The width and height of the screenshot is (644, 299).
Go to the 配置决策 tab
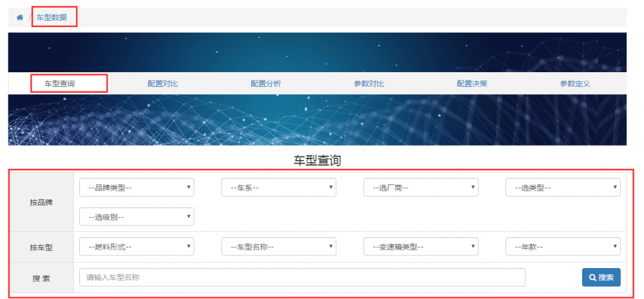(472, 84)
